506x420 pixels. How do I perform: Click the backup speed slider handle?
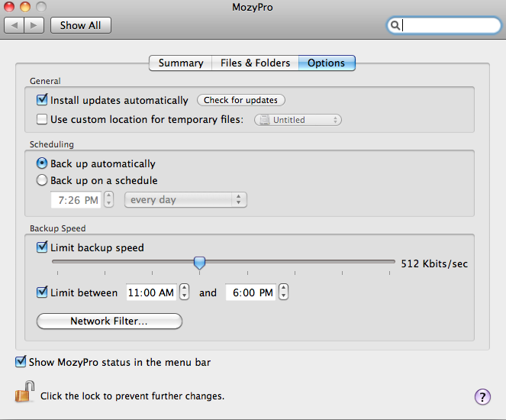click(x=199, y=263)
